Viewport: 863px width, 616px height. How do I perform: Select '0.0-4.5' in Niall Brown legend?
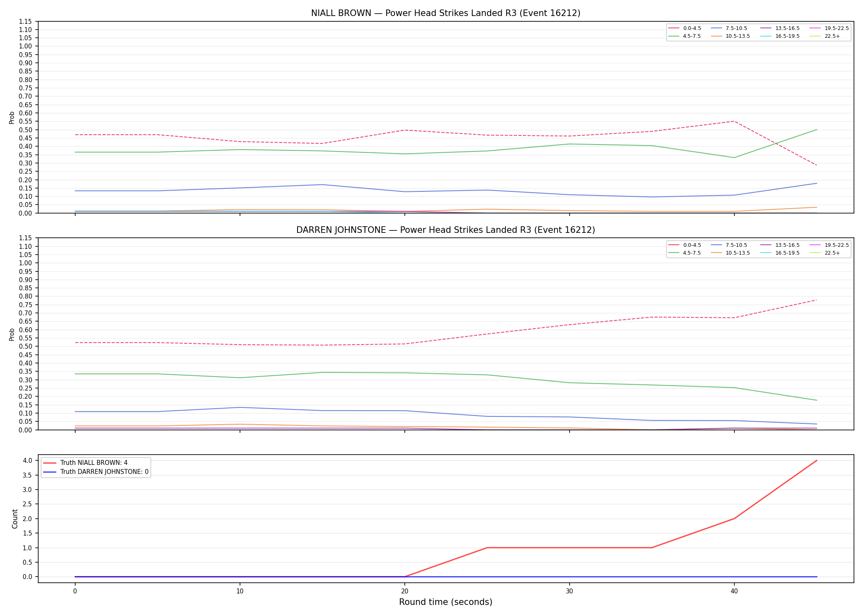[x=685, y=28]
